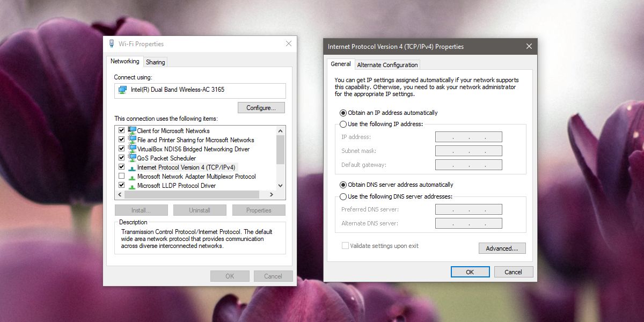
Task: Click the VirtualBox NDIS6 Bridged Networking Driver icon
Action: [132, 149]
